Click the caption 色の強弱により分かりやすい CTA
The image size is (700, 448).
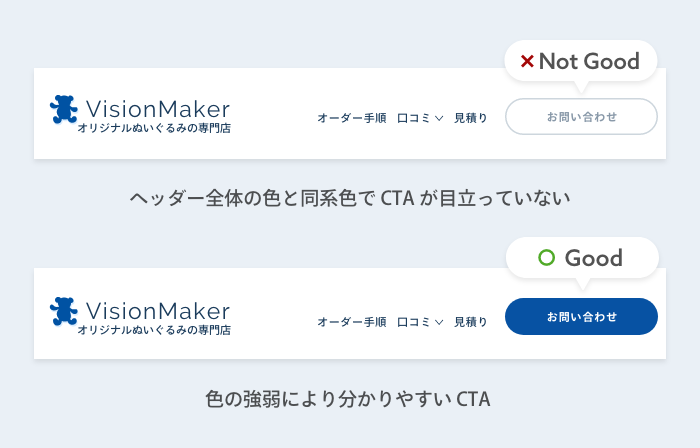coord(348,399)
